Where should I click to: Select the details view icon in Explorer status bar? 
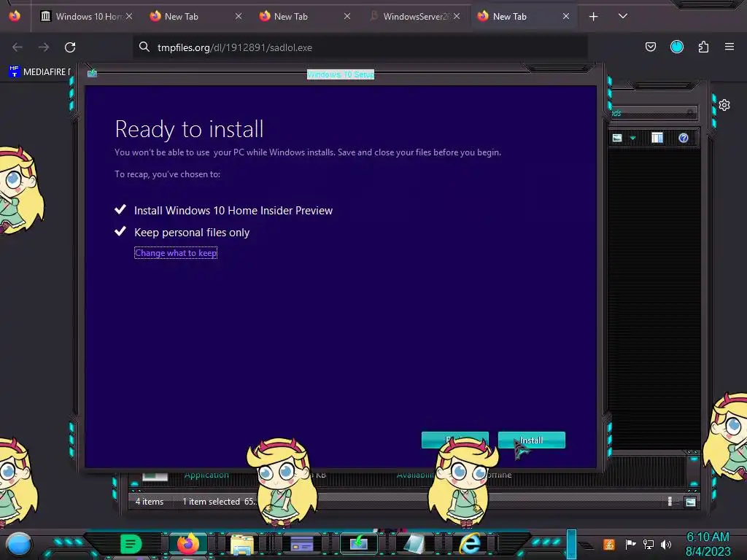click(670, 502)
